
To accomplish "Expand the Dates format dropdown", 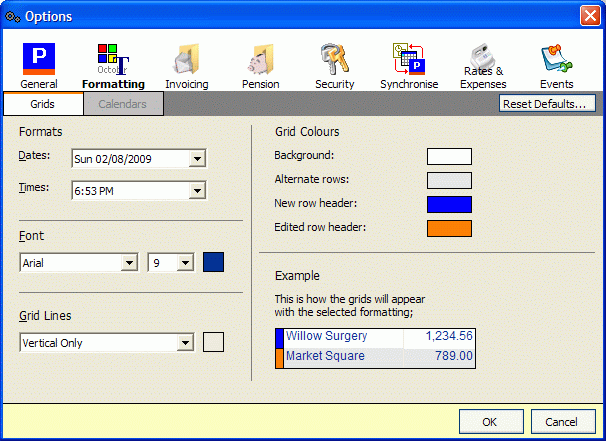I will point(197,158).
